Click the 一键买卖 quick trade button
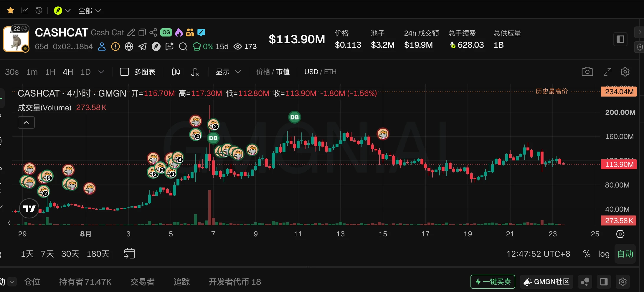 tap(493, 282)
